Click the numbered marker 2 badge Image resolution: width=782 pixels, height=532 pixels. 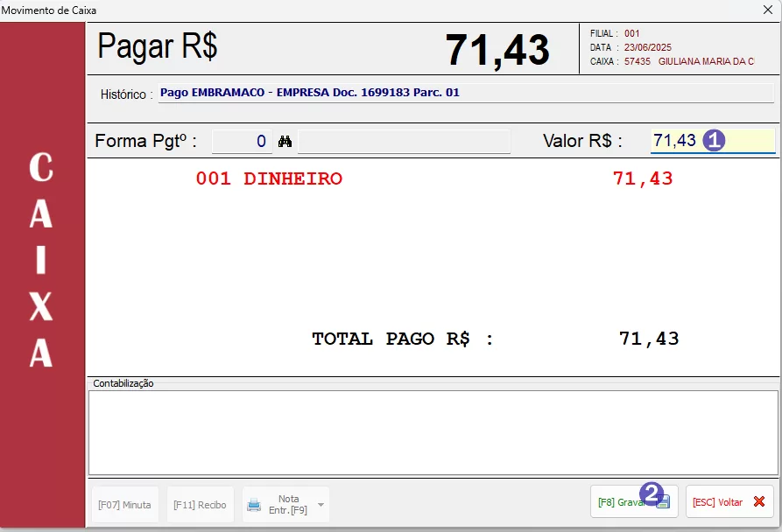(651, 493)
